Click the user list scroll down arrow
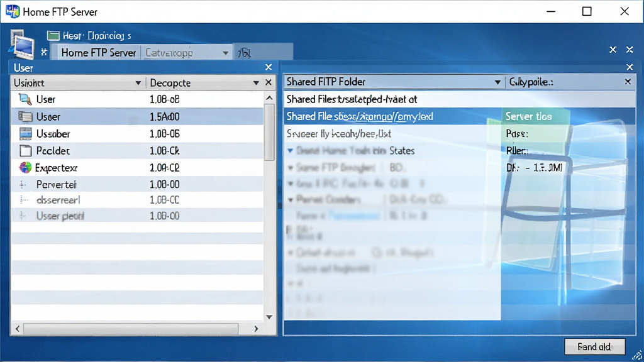 pos(269,317)
